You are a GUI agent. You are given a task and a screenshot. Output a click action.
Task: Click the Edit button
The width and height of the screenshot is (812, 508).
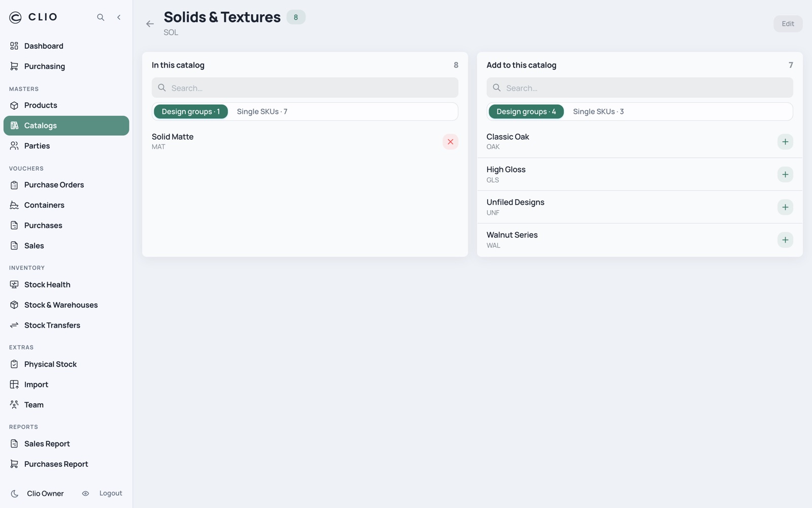coord(788,24)
